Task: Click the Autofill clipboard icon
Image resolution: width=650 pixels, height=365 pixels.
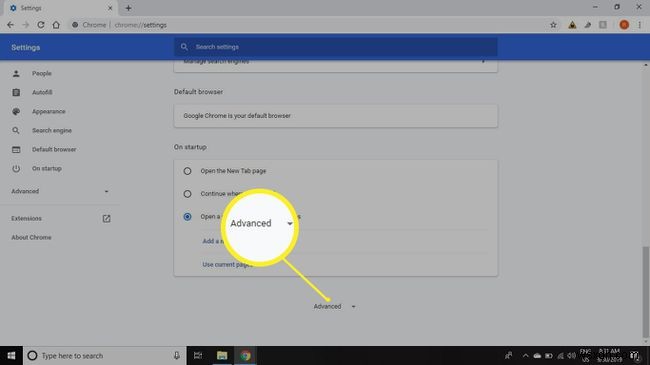Action: click(x=16, y=92)
